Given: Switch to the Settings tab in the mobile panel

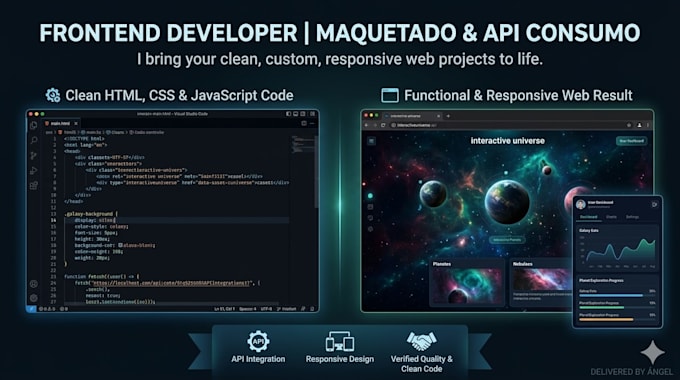Looking at the screenshot, I should point(632,217).
